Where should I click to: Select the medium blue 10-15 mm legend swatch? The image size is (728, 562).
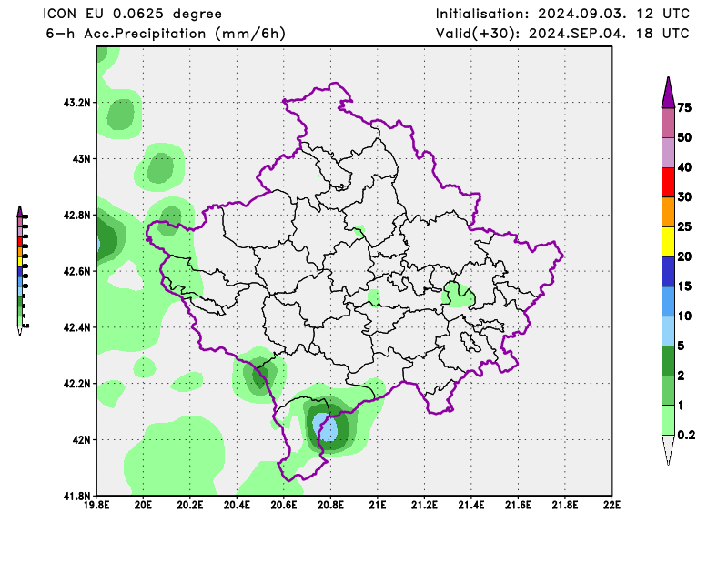[x=668, y=301]
